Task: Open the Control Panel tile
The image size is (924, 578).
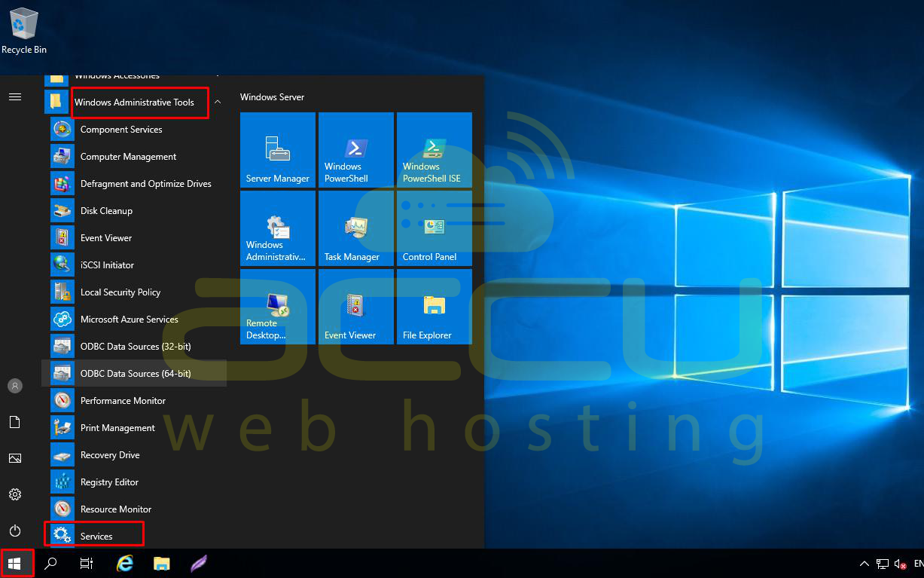Action: pyautogui.click(x=435, y=228)
